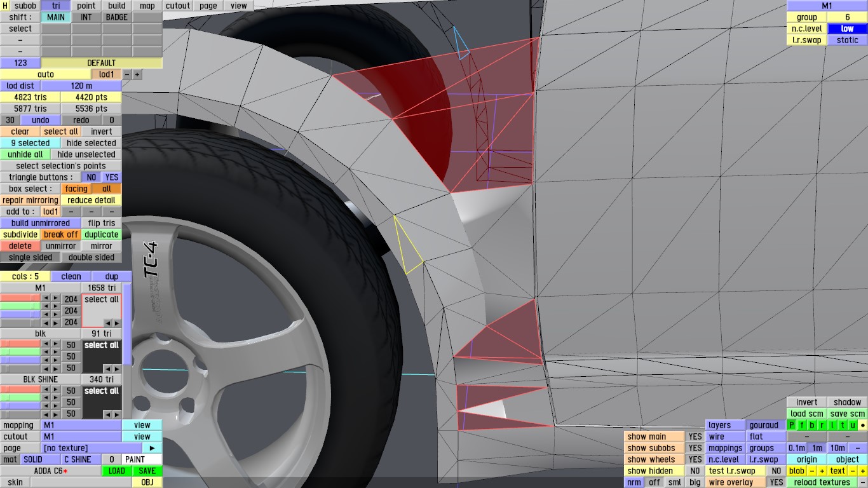Open page texture list with the arrow button
Screen dimensions: 868x488
(152, 448)
